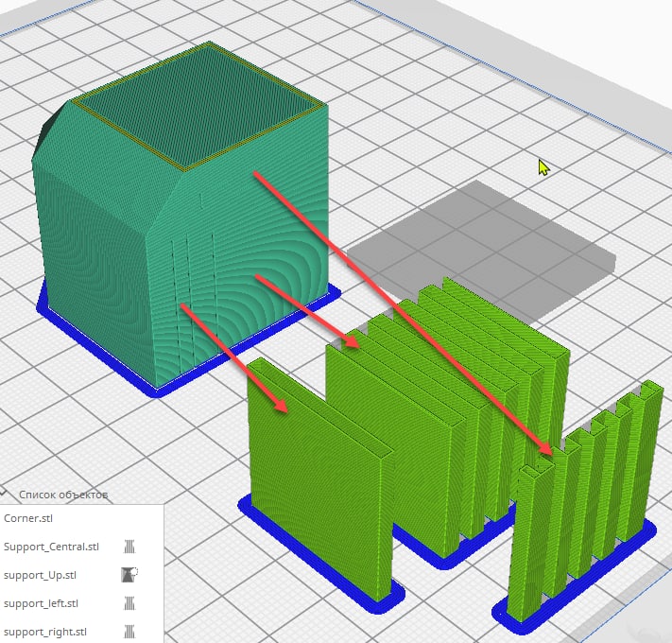The height and width of the screenshot is (643, 672).
Task: Click the modifier mesh icon beside support_Up.stl
Action: click(x=129, y=574)
